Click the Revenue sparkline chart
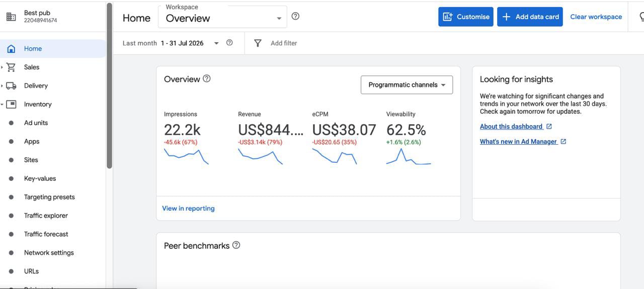Viewport: 644px width, 289px height. [260, 157]
